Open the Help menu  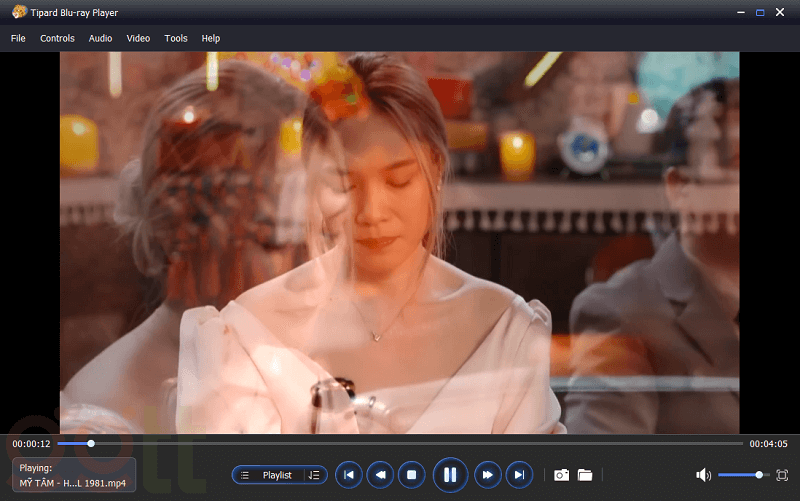210,38
